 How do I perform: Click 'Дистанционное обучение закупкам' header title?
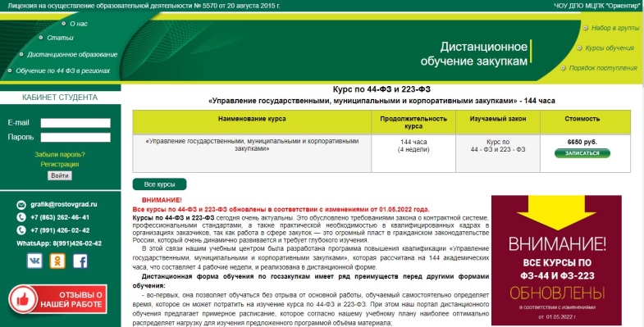tap(474, 54)
